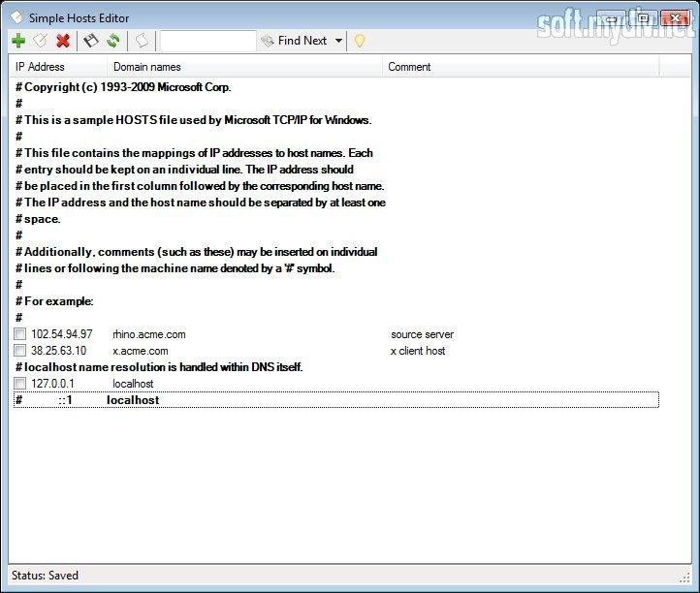Select 'This is a sample HOSTS file' line

point(193,120)
